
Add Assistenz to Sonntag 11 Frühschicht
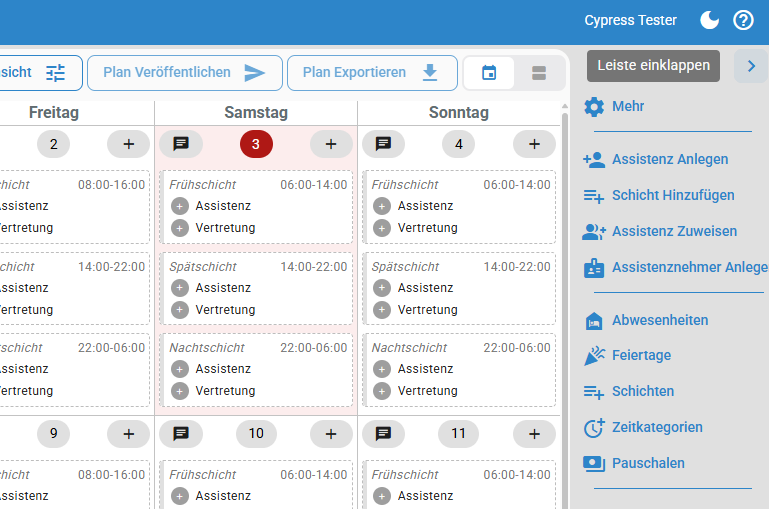pos(382,496)
